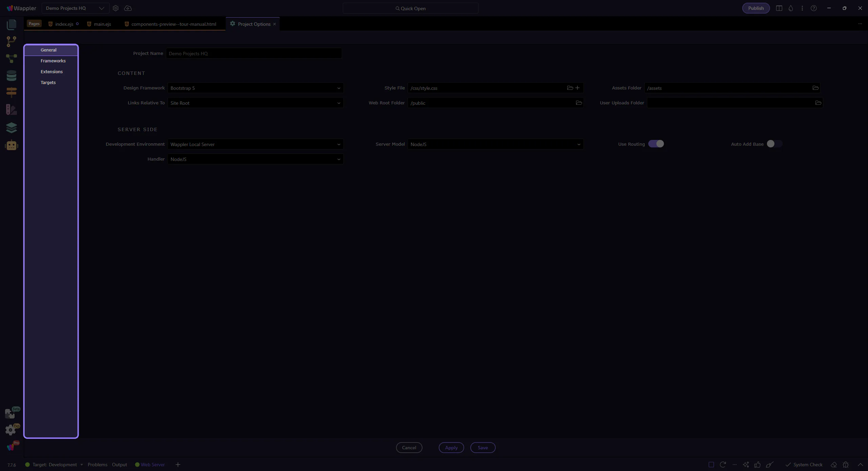Disable the Use Routing toggle
This screenshot has width=868, height=471.
click(x=656, y=144)
